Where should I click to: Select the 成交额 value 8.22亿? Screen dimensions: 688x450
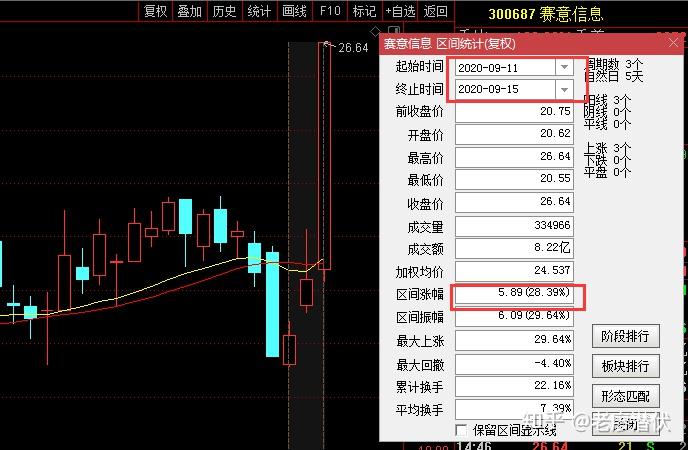pyautogui.click(x=514, y=248)
